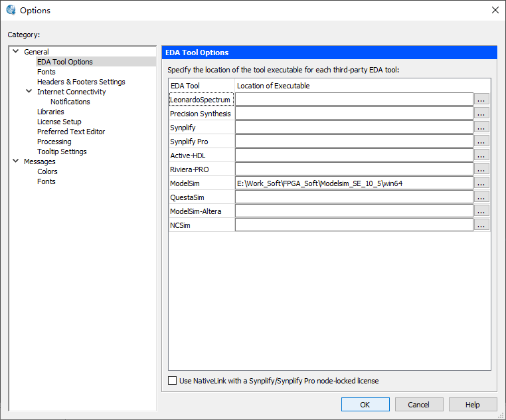Click the LeonardoSpectrum tool name cell
The height and width of the screenshot is (420, 506).
pyautogui.click(x=201, y=100)
